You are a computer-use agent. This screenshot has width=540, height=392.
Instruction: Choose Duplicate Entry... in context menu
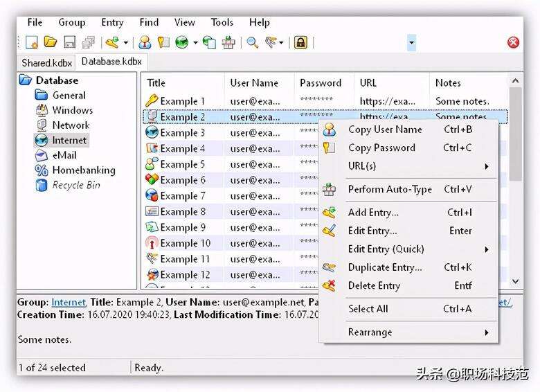click(408, 267)
